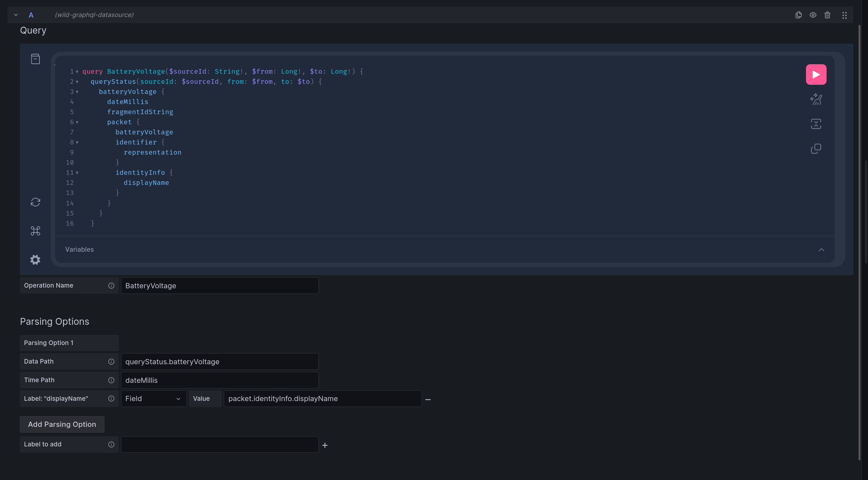This screenshot has width=868, height=480.
Task: Remove the displayName label with the minus button
Action: point(428,399)
